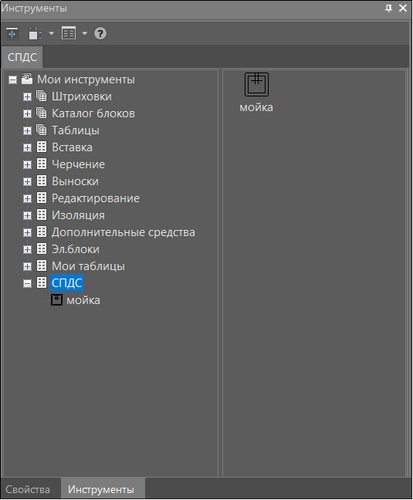Pin the Инструменты panel with pushpin icon
The image size is (413, 500).
389,8
